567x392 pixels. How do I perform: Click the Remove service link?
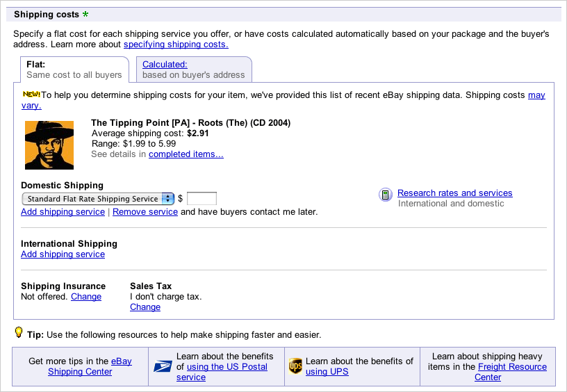point(145,212)
